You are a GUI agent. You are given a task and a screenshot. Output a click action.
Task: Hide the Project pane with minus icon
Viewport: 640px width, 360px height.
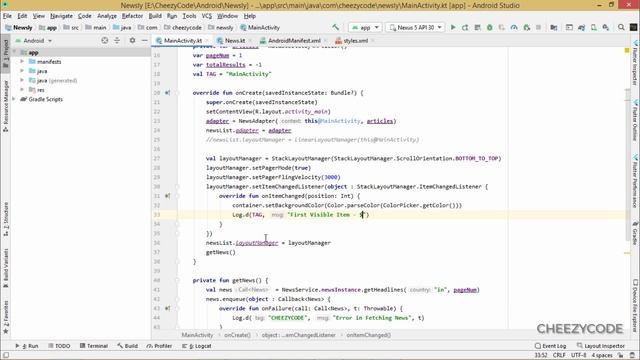(144, 40)
